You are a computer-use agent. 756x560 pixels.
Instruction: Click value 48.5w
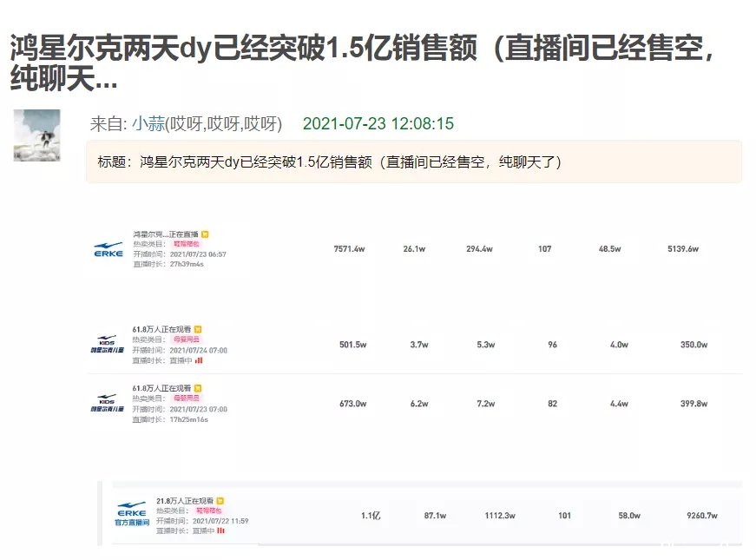pyautogui.click(x=610, y=249)
